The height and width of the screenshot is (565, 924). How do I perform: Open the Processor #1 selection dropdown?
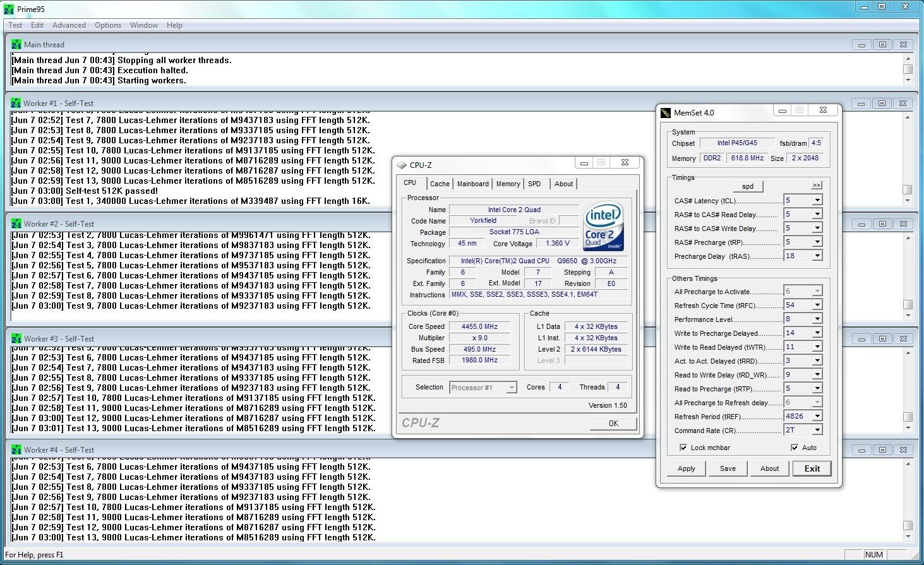pos(512,388)
